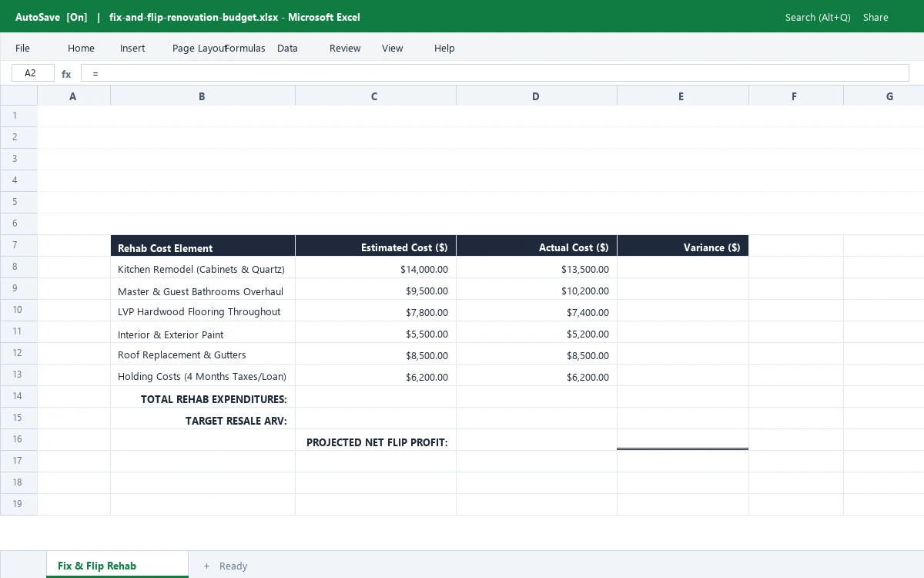
Task: Select the Interior & Exterior Paint cell
Action: click(x=203, y=332)
